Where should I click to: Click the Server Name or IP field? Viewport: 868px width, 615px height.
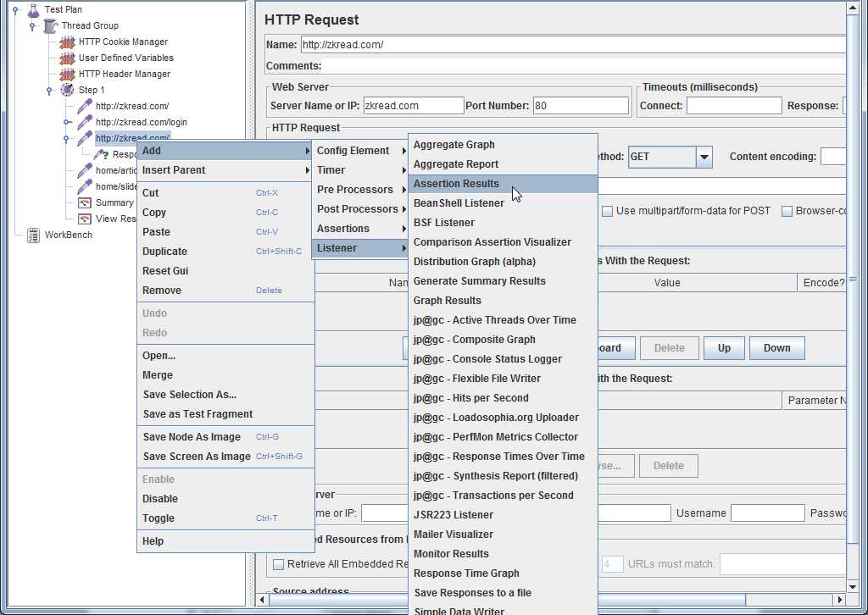(x=413, y=106)
